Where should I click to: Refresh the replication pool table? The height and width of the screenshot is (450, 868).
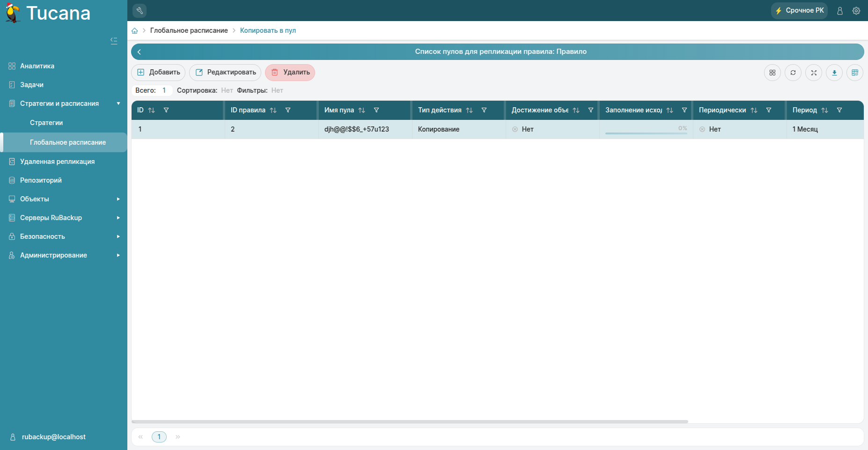click(x=793, y=73)
